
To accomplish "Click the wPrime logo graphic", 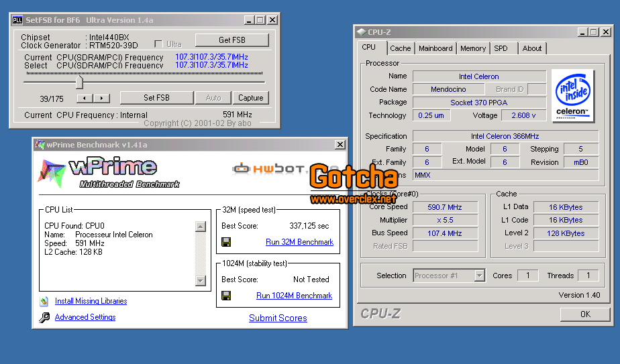I will click(x=109, y=173).
